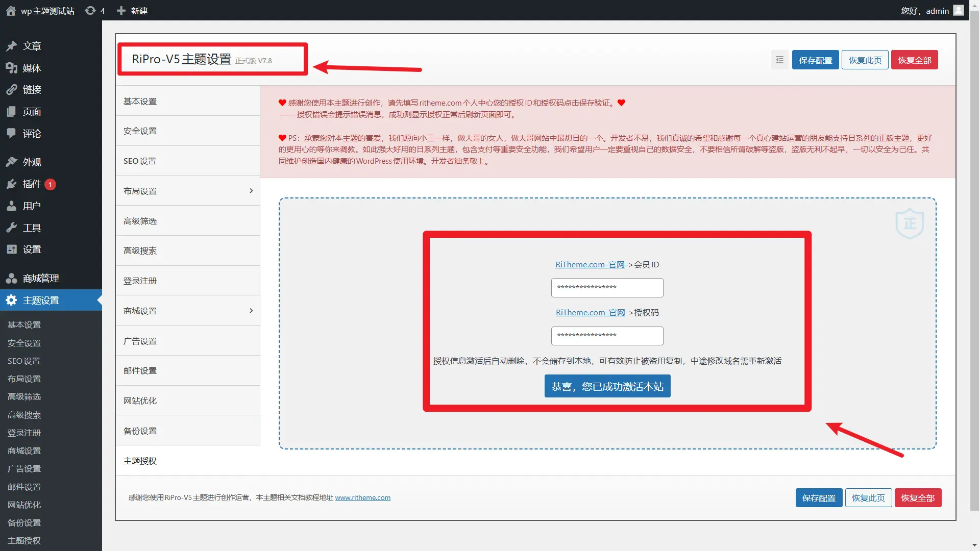
Task: Click the collapse panel icon beside 保存配置
Action: pyautogui.click(x=779, y=60)
